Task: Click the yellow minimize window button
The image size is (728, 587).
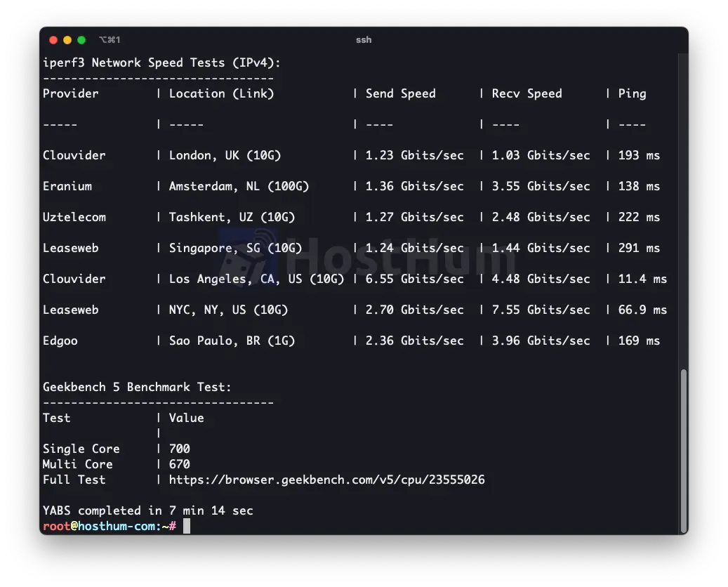Action: [67, 40]
